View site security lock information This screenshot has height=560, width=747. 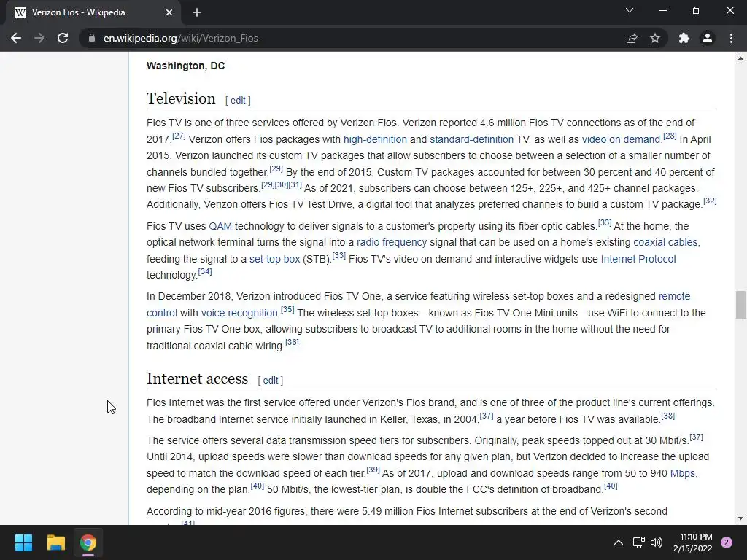(92, 38)
